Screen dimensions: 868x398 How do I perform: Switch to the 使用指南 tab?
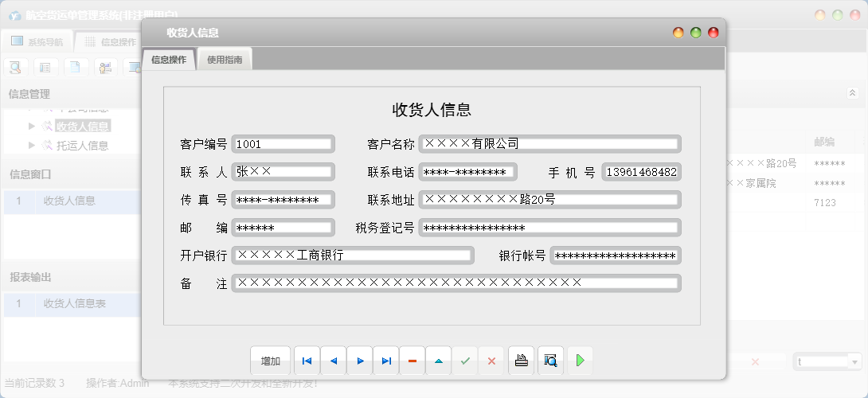click(x=225, y=59)
